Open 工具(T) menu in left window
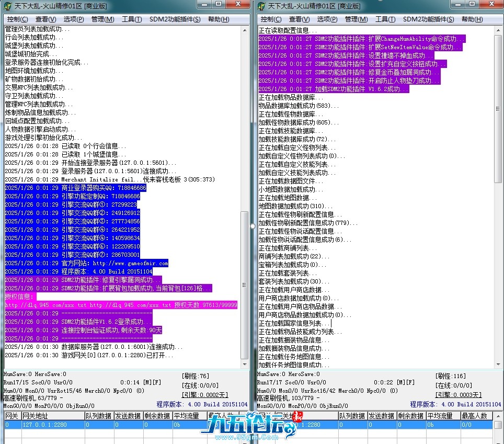This screenshot has width=504, height=444. pos(132,19)
